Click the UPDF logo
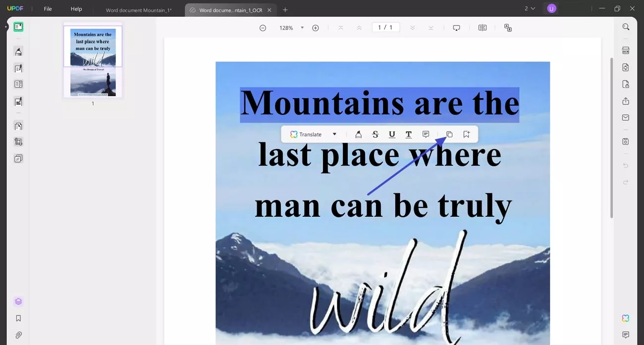 pos(15,9)
